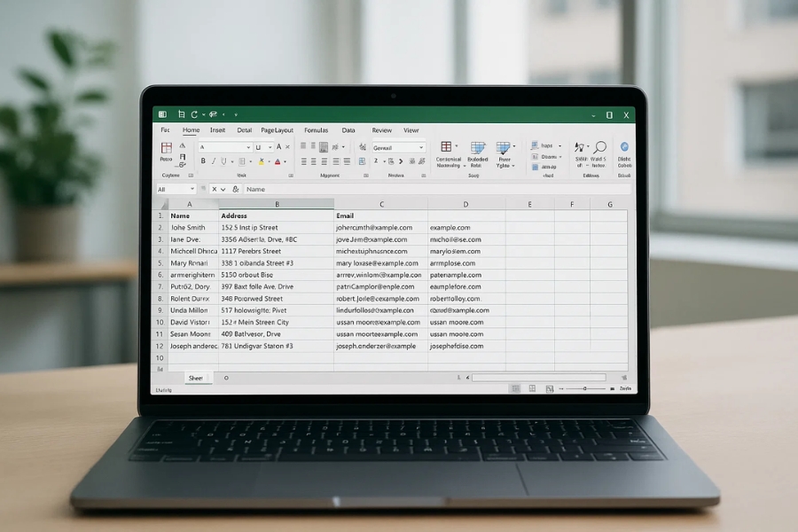Viewport: 798px width, 532px height.
Task: Open the Name Box dropdown arrow
Action: (x=192, y=189)
